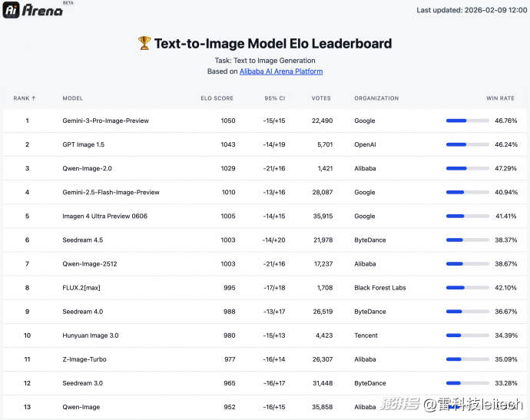This screenshot has width=530, height=420.
Task: Click the Z-Image-Turbo model name
Action: (84, 359)
